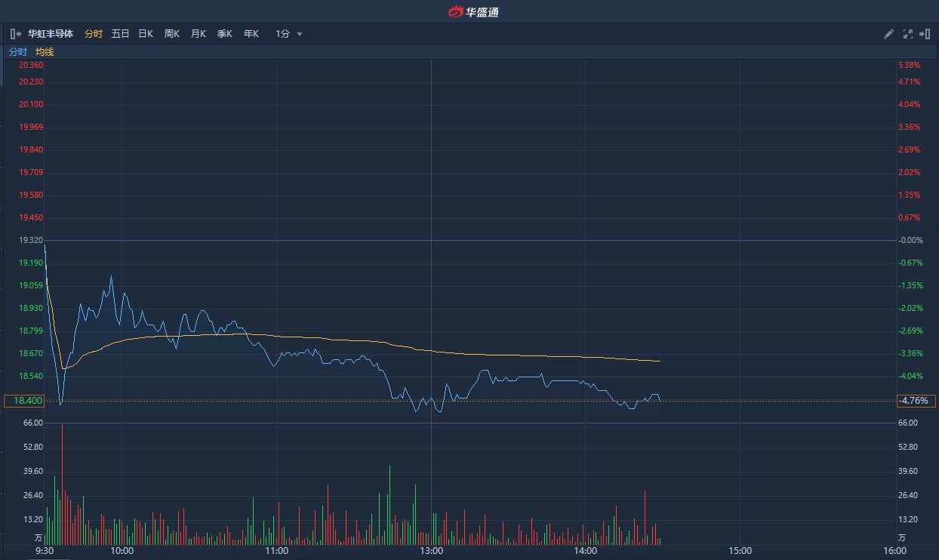The width and height of the screenshot is (939, 560).
Task: Show the 月K monthly candlestick chart
Action: (199, 34)
